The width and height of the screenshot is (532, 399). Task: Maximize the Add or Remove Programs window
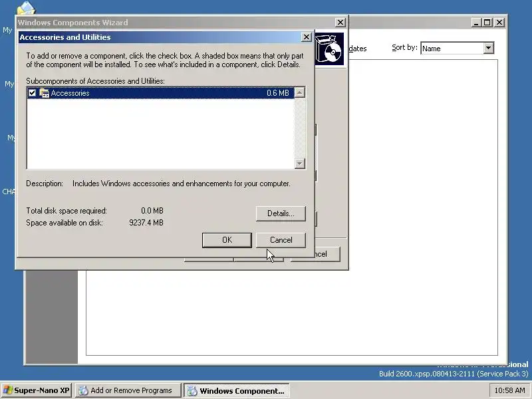click(487, 23)
